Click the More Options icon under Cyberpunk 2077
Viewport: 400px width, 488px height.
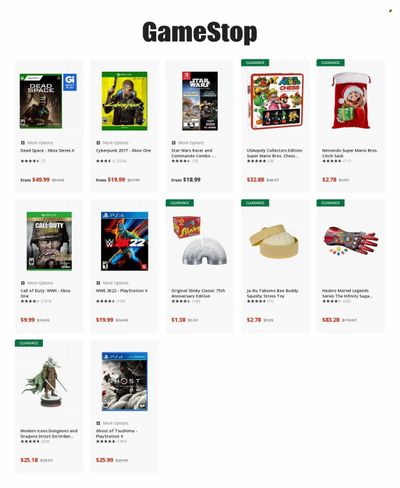pyautogui.click(x=98, y=143)
